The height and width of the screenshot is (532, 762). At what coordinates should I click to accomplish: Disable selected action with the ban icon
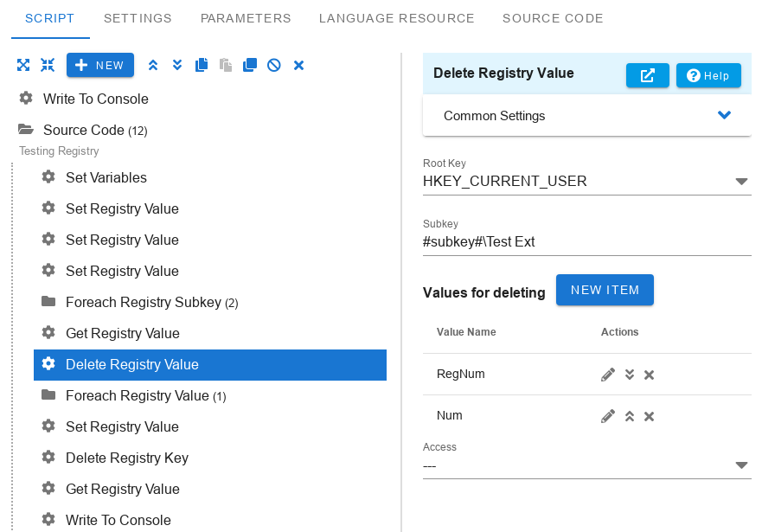point(274,65)
